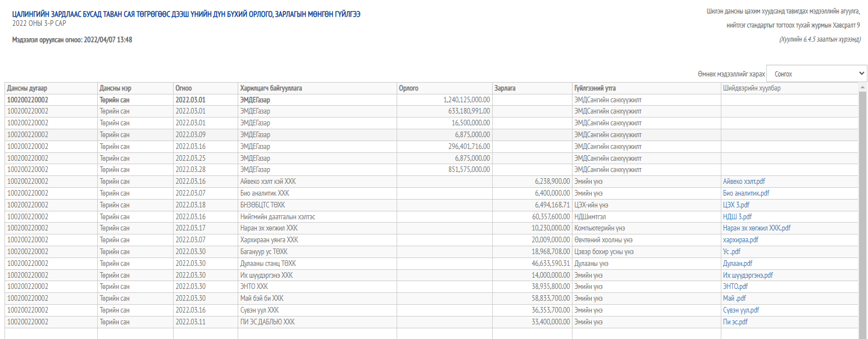
Task: Open the Био аналитик.pdf file link
Action: coord(746,193)
